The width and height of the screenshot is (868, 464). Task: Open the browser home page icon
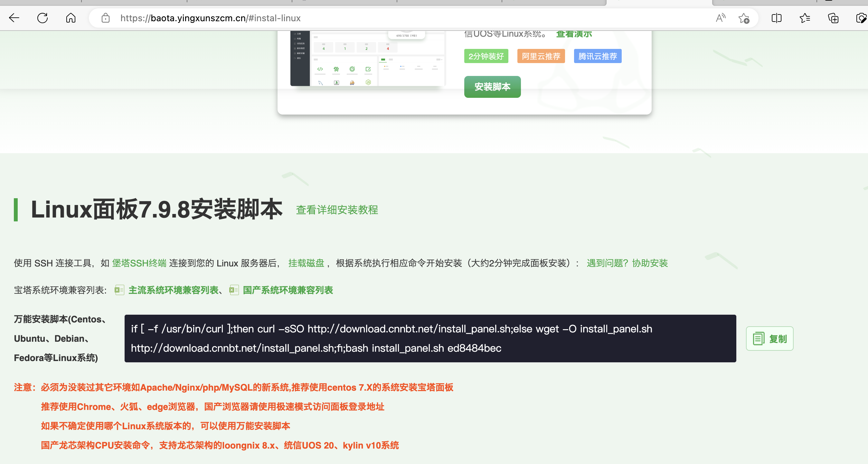click(71, 18)
